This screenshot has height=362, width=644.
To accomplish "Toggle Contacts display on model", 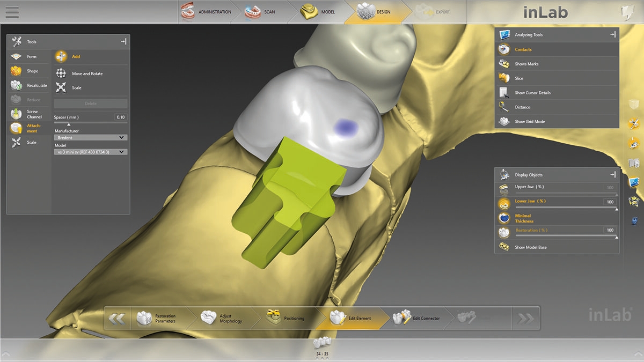I will point(504,49).
